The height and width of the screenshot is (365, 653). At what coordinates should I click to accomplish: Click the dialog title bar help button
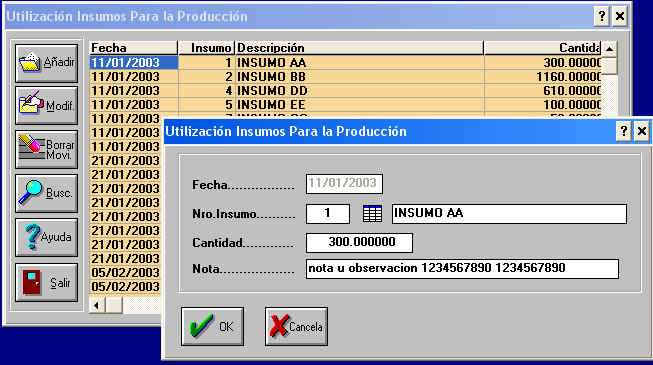click(x=623, y=131)
